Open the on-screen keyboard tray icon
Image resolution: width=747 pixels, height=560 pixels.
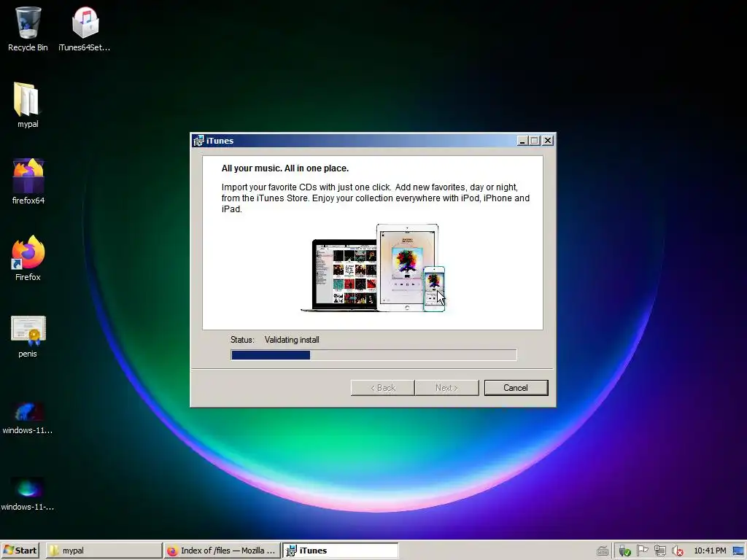tap(603, 551)
